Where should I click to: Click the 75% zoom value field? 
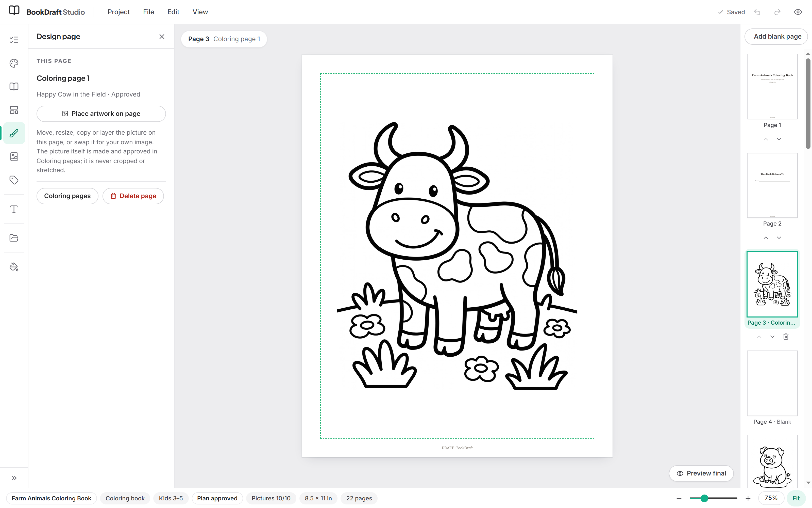(771, 498)
